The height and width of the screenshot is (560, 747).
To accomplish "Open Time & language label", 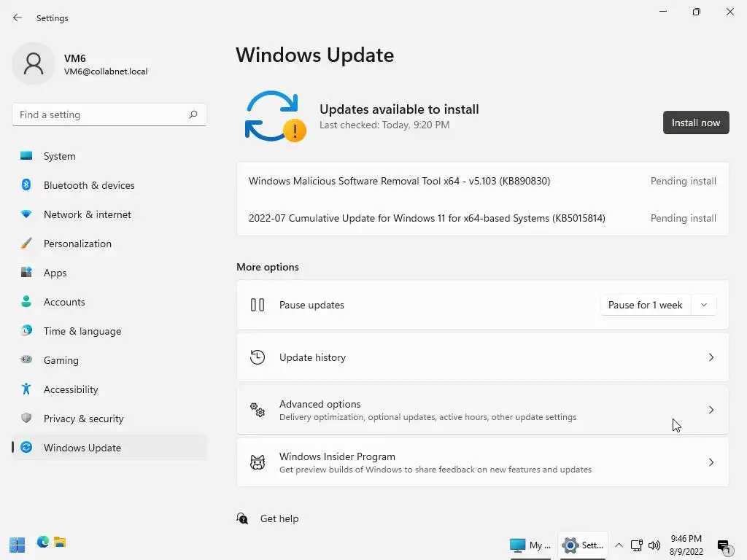I will tap(82, 332).
